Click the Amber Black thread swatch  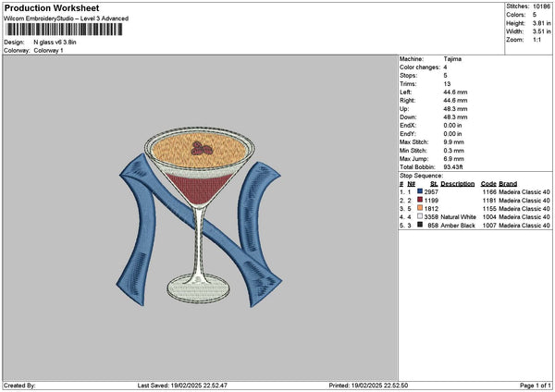coord(420,225)
